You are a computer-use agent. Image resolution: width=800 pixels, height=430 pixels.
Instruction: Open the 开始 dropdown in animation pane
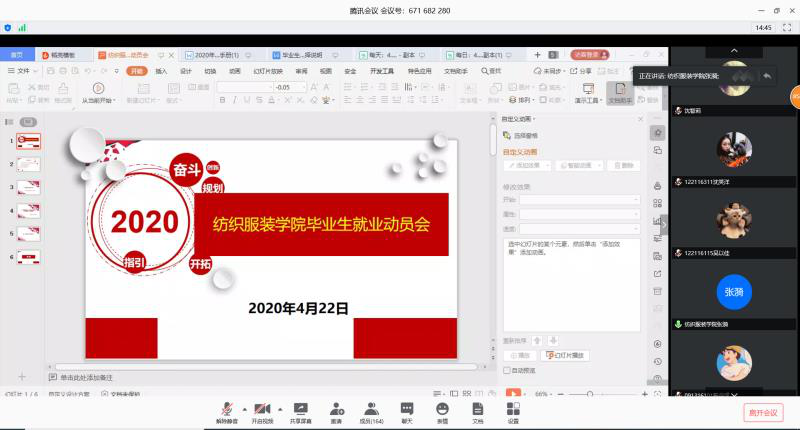579,200
